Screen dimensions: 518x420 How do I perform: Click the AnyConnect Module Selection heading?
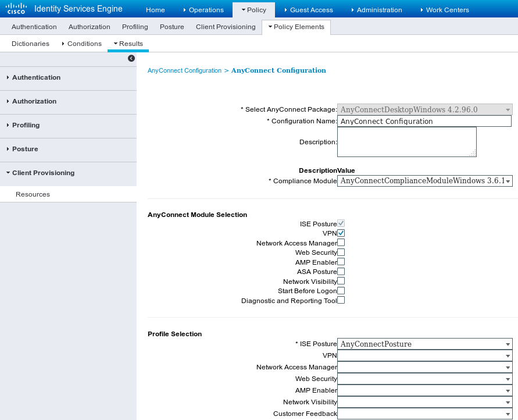coord(197,215)
